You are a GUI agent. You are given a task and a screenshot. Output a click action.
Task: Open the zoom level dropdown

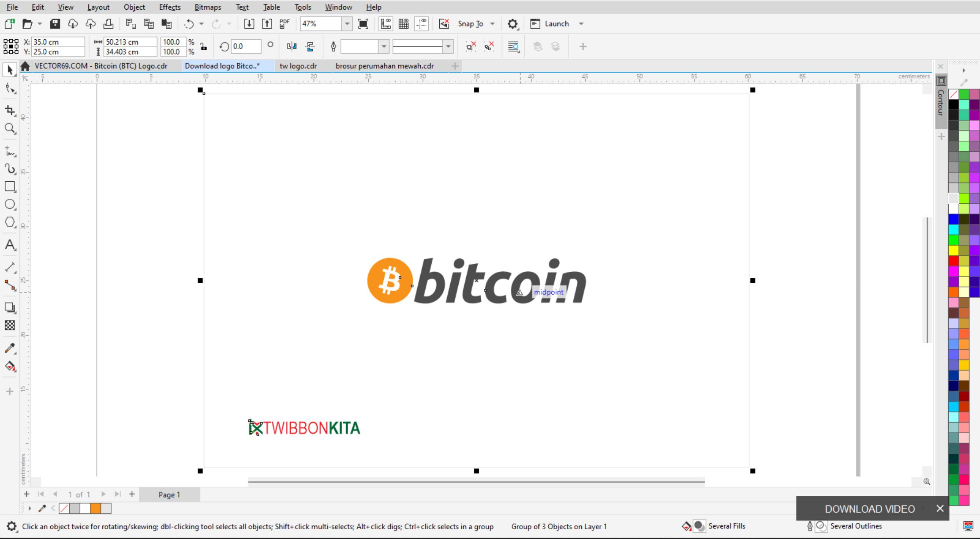pyautogui.click(x=347, y=24)
